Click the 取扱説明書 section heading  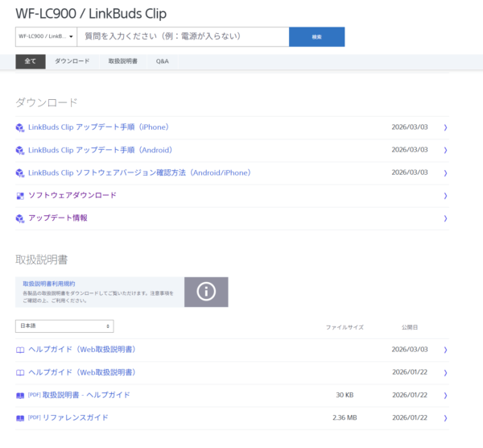(x=42, y=259)
